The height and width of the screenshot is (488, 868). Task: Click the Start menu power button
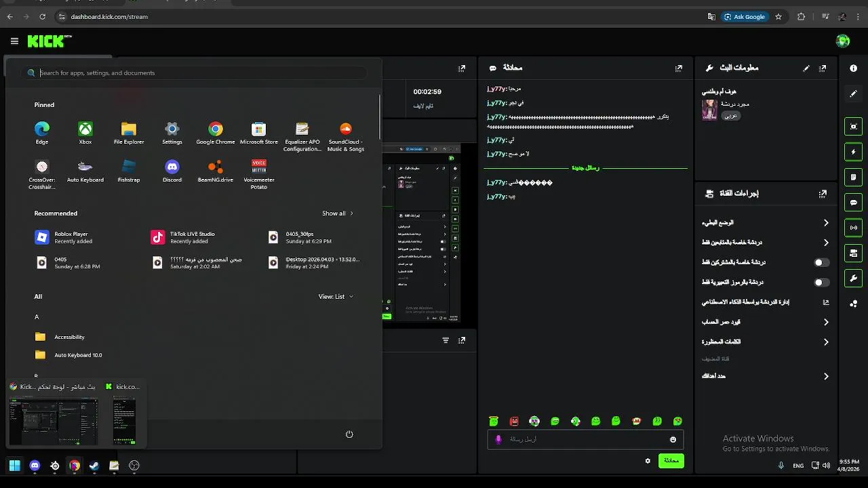point(349,434)
